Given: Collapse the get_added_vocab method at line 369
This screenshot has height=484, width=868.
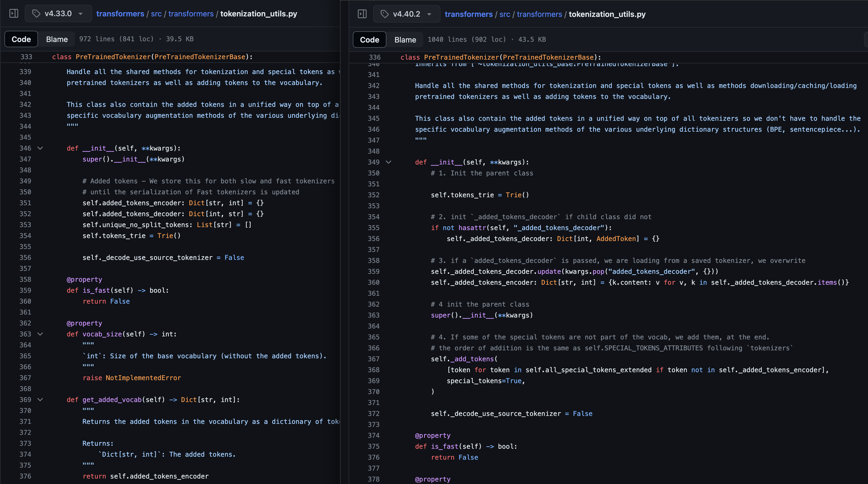Looking at the screenshot, I should (x=40, y=400).
